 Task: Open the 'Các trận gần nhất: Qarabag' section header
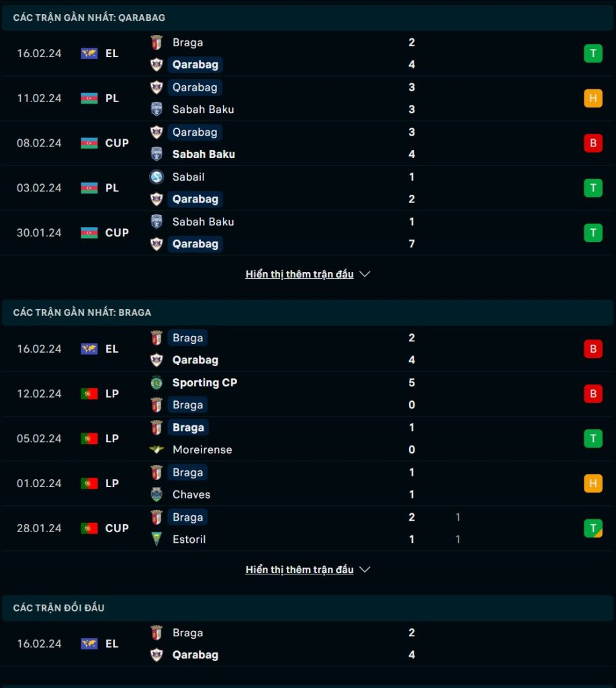308,17
